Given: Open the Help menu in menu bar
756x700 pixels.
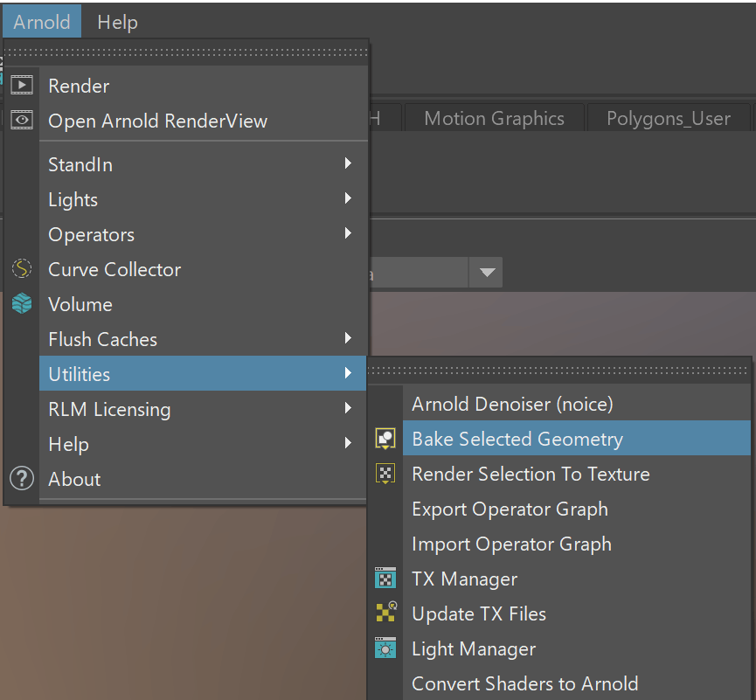Looking at the screenshot, I should [117, 22].
